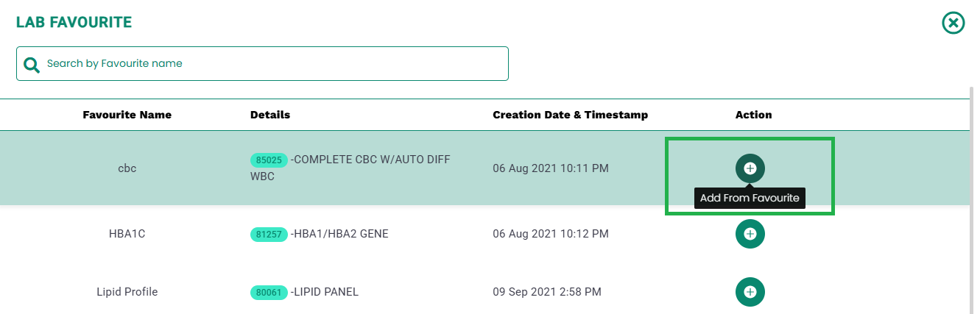
Task: Select the 80061 code badge
Action: click(269, 293)
